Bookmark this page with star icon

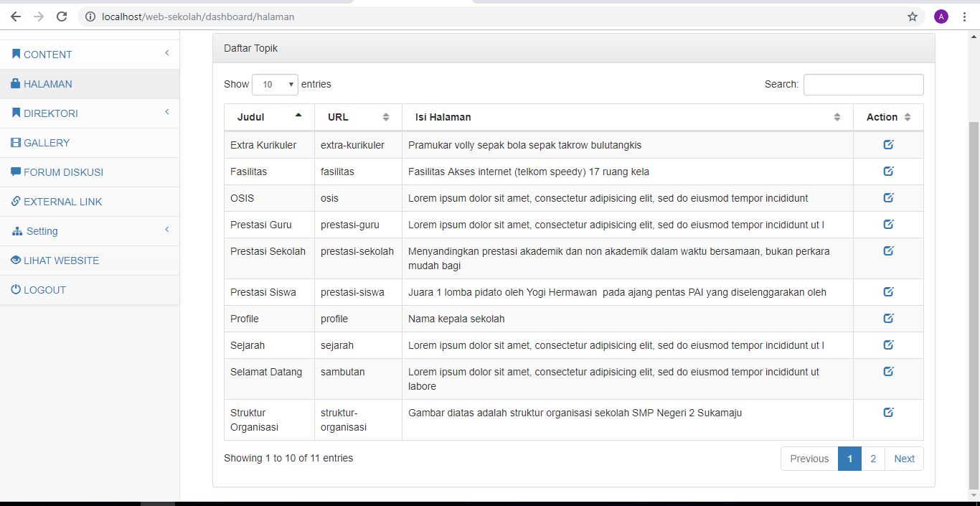[x=913, y=17]
